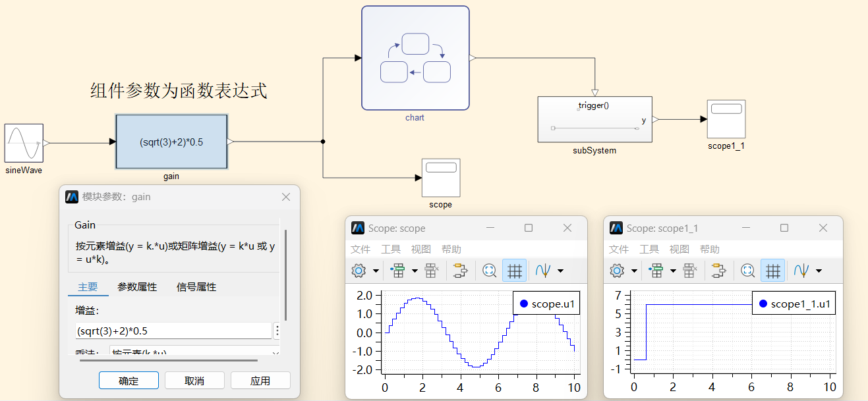Click horizontal scrollbar in gain parameters dialog

(x=169, y=360)
